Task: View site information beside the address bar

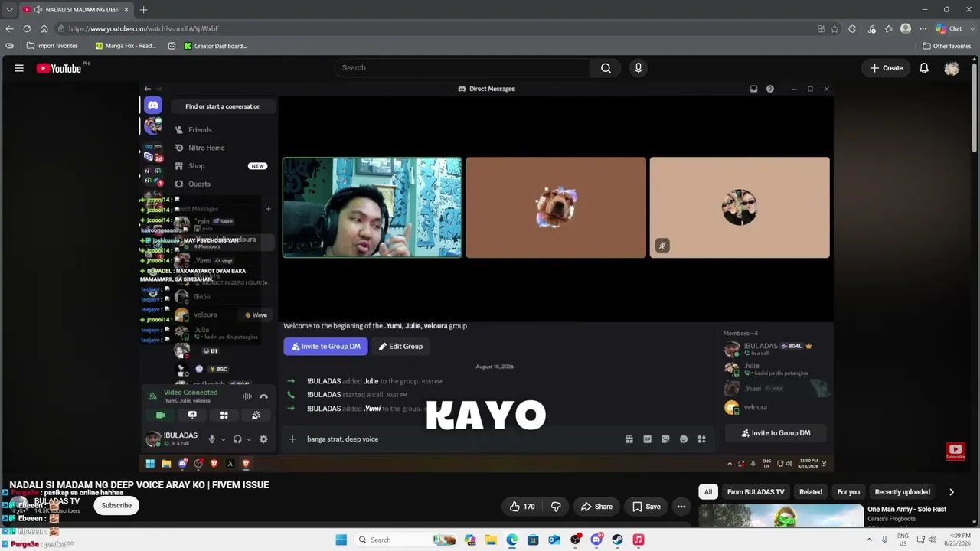Action: tap(61, 28)
